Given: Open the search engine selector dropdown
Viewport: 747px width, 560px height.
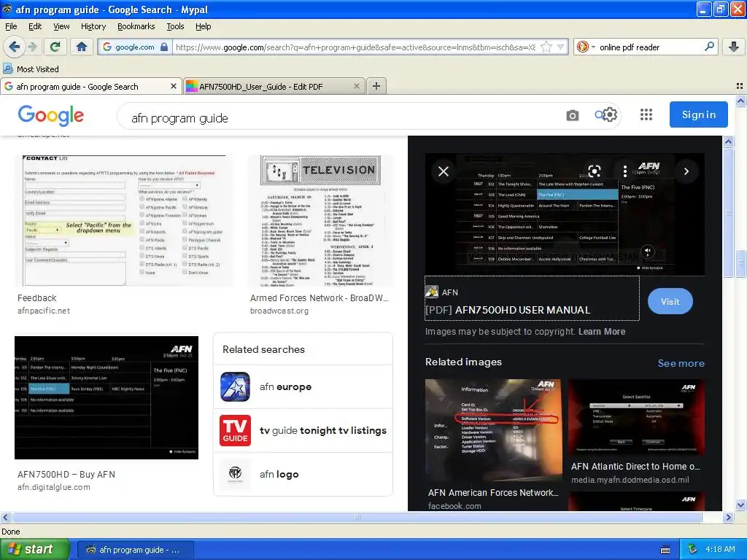Looking at the screenshot, I should tap(586, 47).
